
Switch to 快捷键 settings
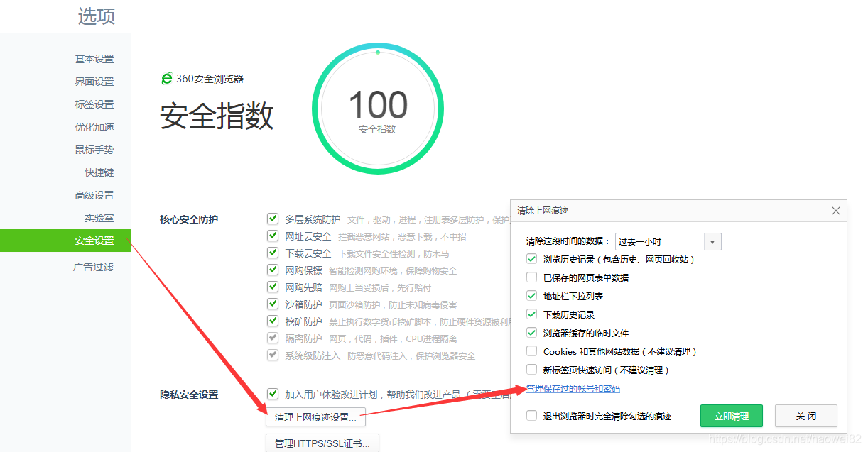click(x=99, y=172)
